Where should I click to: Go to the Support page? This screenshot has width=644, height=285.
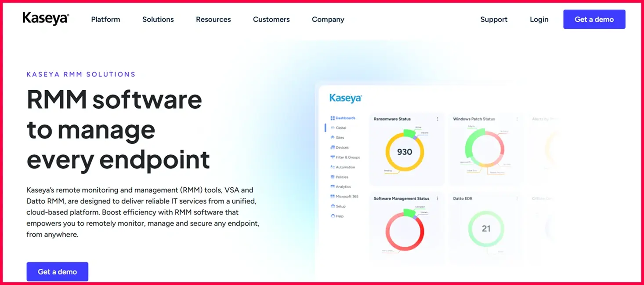coord(494,19)
